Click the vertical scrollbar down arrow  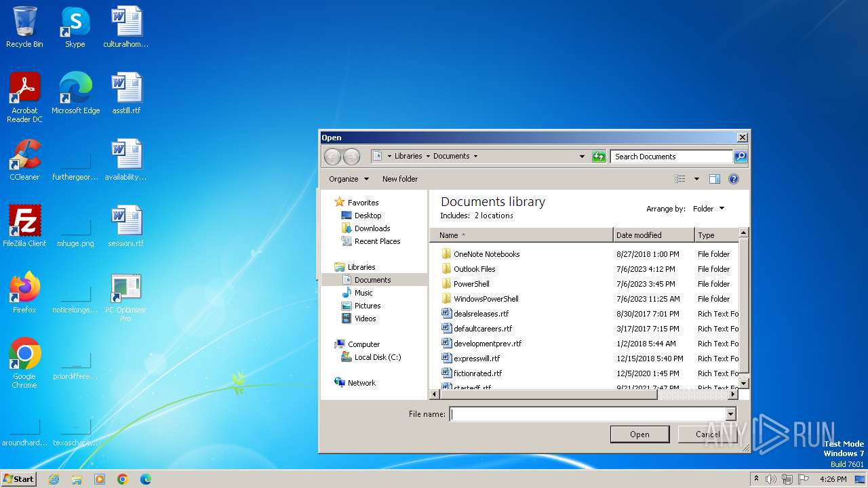tap(743, 383)
